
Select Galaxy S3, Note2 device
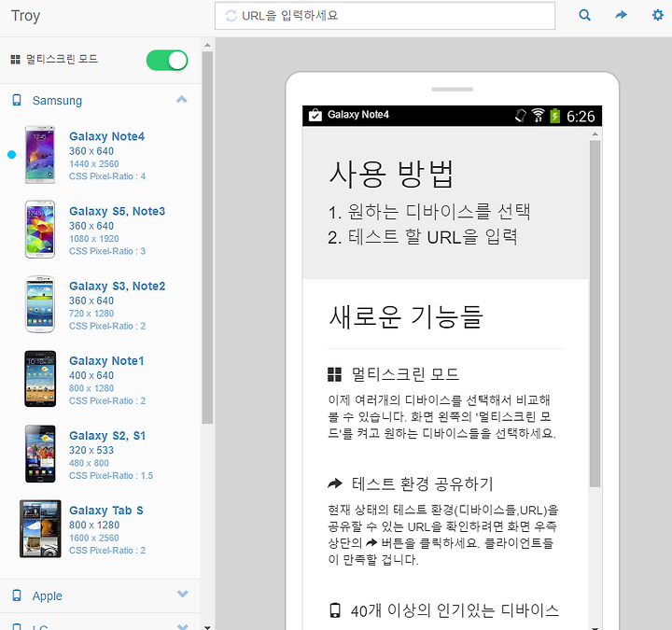point(100,304)
